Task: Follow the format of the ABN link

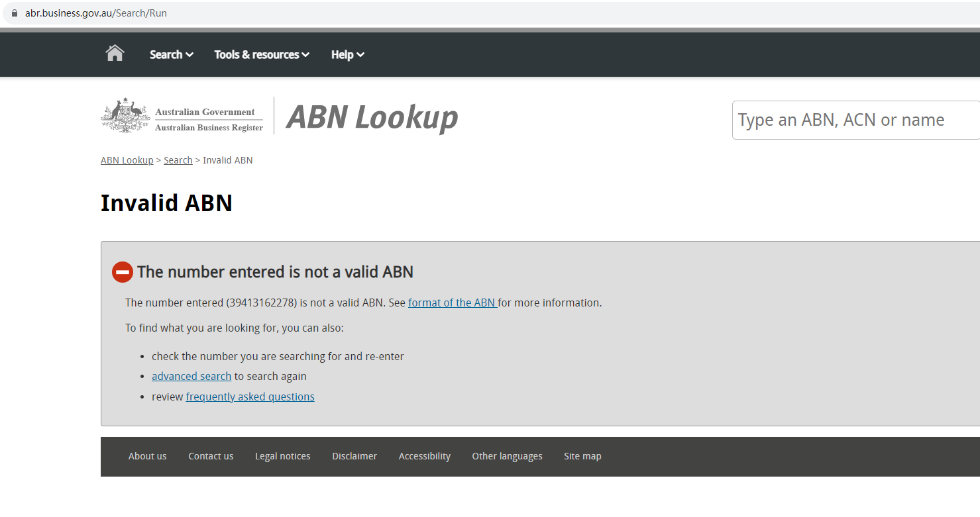Action: (x=452, y=303)
